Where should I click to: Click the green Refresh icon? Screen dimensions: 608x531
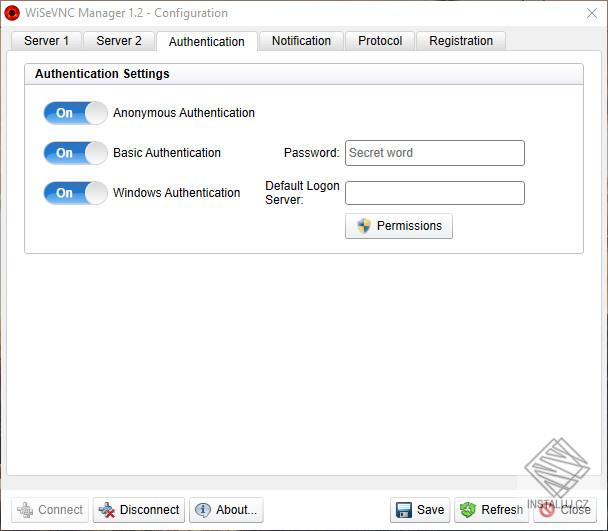(468, 510)
